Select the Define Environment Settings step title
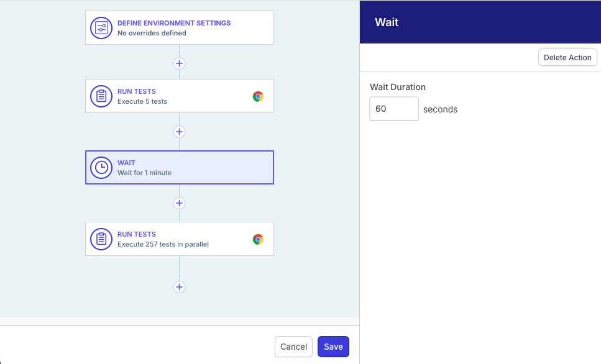Screen dimensions: 601x364 tap(174, 23)
